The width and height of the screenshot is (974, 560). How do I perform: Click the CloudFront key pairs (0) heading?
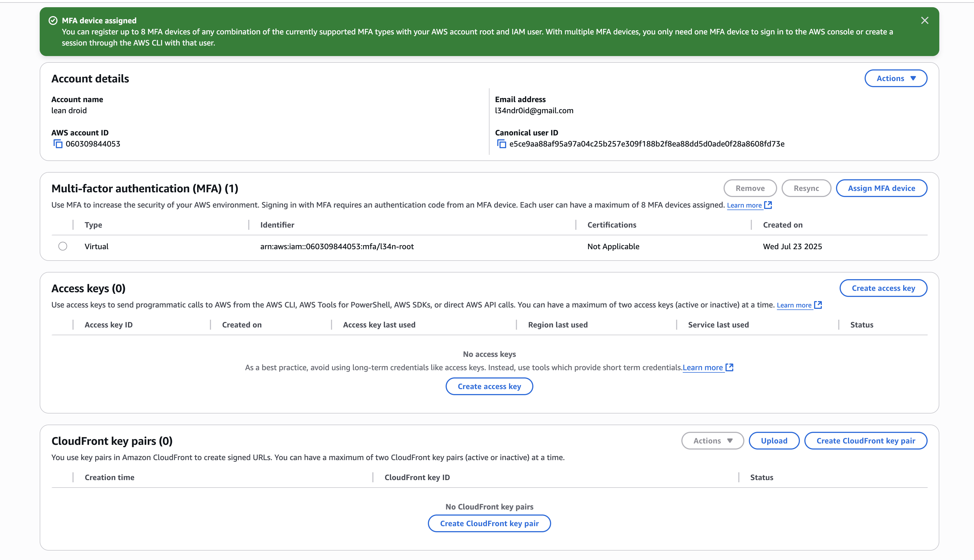tap(112, 441)
